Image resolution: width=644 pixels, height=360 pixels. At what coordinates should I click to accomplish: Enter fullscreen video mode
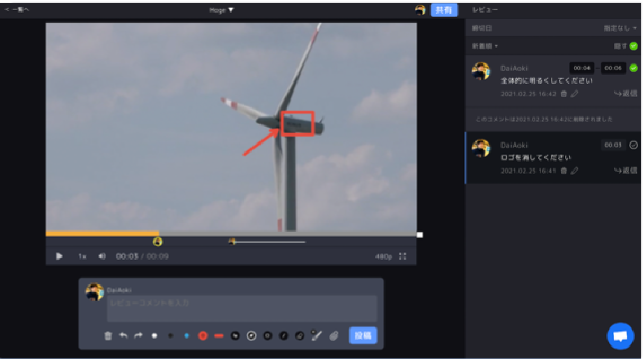point(402,256)
